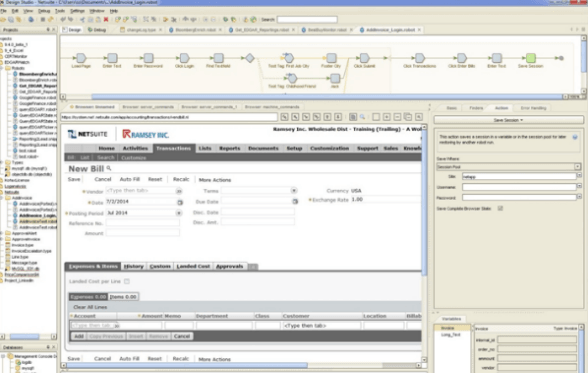Select the Click Enter Bills step node
Image resolution: width=588 pixels, height=373 pixels.
tap(462, 58)
